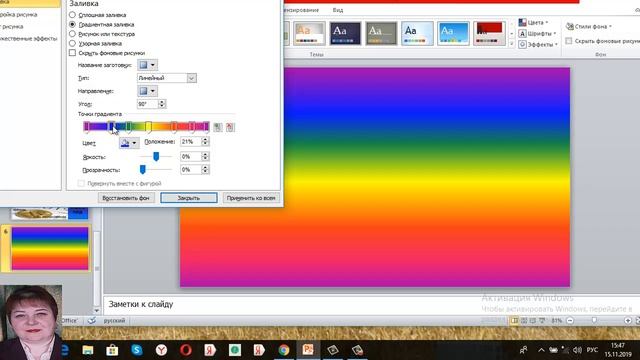The width and height of the screenshot is (640, 360).
Task: Click the brightness (Яркость) spinner arrows
Action: [x=205, y=156]
